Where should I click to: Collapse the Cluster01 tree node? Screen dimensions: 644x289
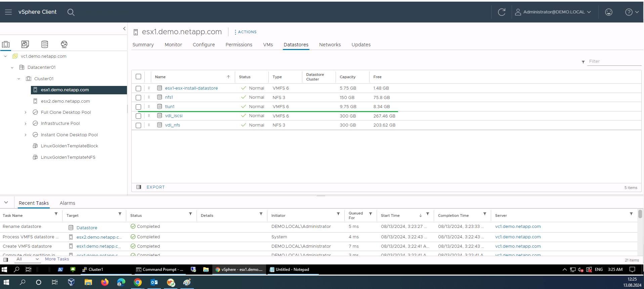pos(19,79)
